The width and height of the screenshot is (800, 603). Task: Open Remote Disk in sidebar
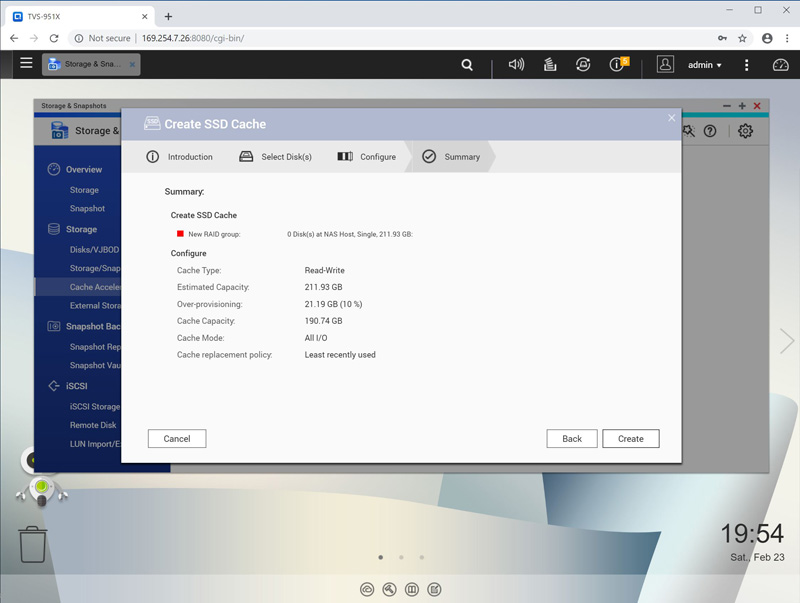(x=93, y=425)
